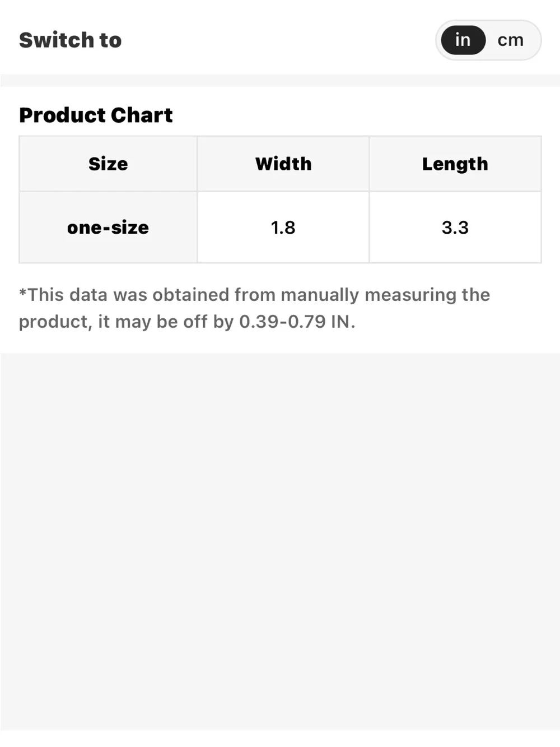Viewport: 560px width, 747px height.
Task: Click the gray divider under Switch to
Action: 280,80
